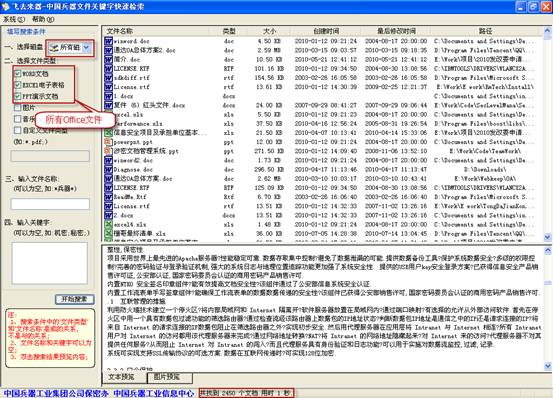Click the Word icon beside 通达OA总体方案.doc
This screenshot has width=553, height=398.
point(108,179)
